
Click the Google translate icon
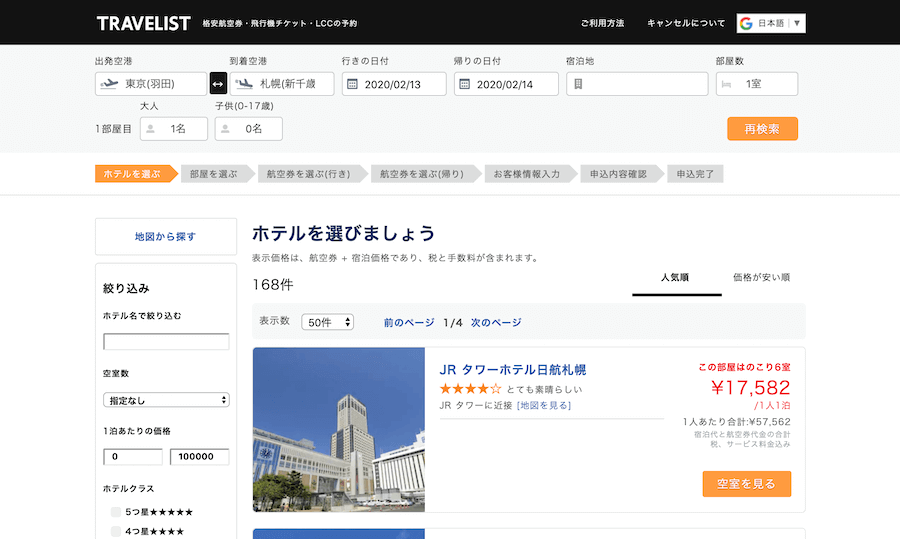(746, 24)
